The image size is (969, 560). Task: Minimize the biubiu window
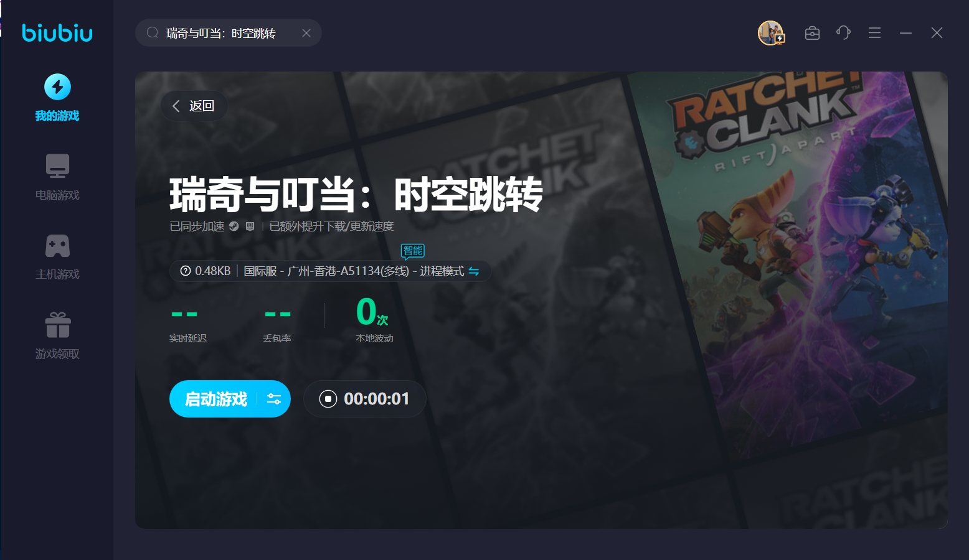[x=905, y=33]
